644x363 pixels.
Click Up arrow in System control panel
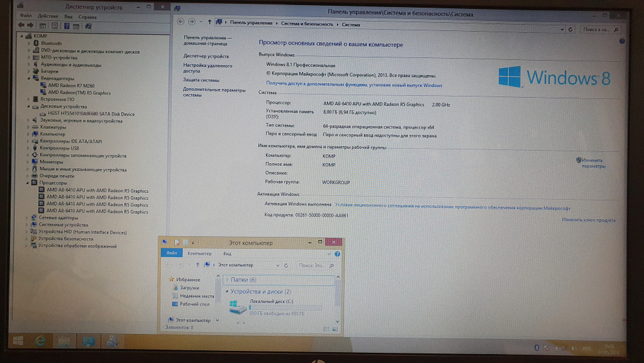[209, 22]
